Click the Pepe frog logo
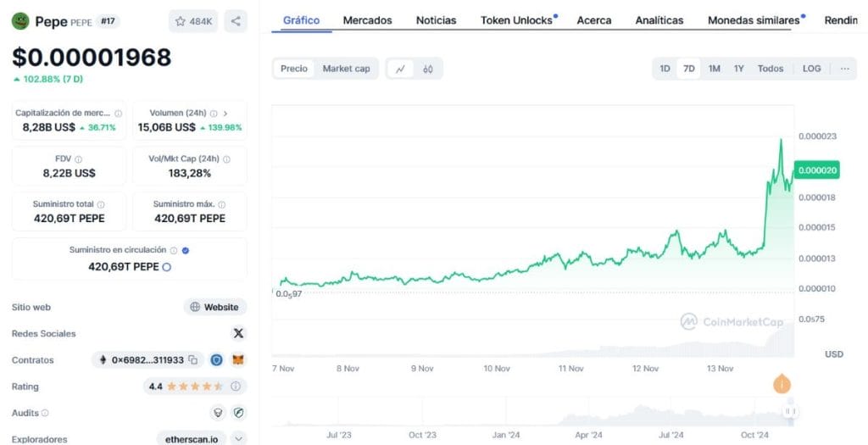This screenshot has width=868, height=445. pos(20,21)
